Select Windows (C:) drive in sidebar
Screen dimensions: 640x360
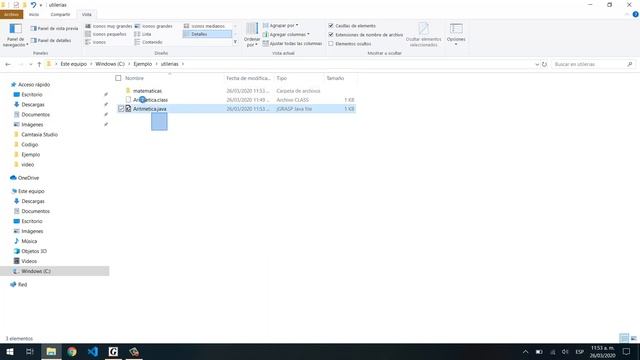point(36,271)
